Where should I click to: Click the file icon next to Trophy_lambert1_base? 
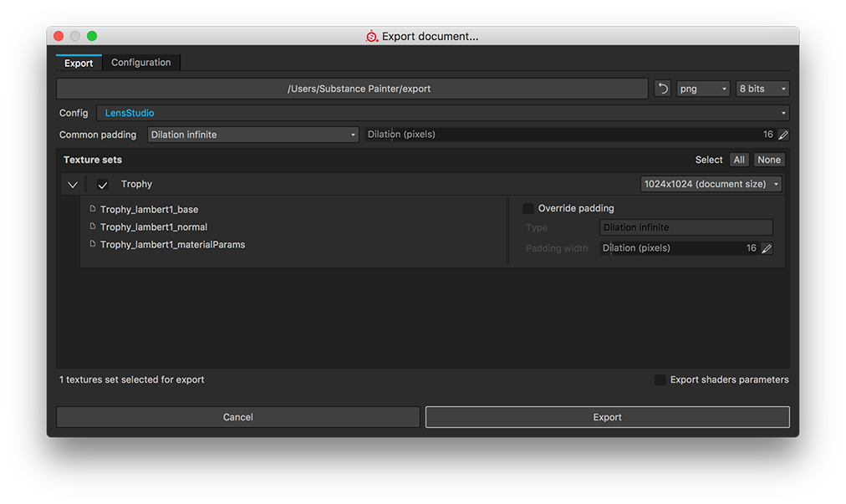point(93,209)
